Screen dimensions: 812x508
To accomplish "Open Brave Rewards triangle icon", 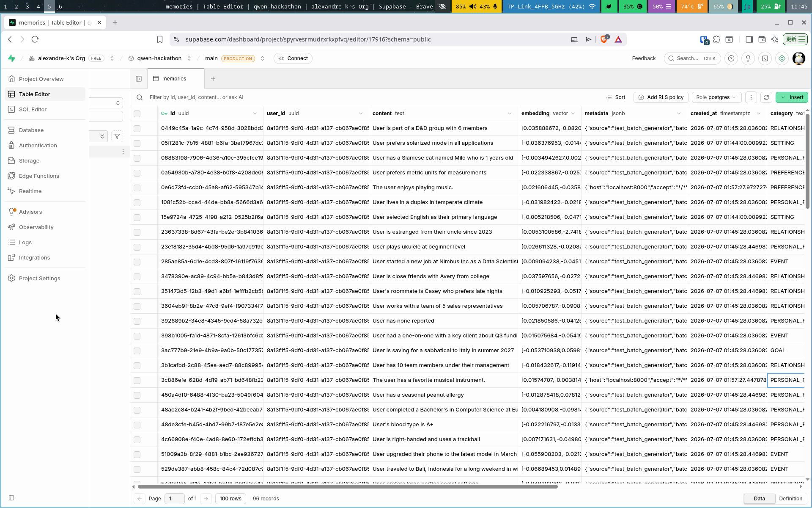I will coord(618,39).
